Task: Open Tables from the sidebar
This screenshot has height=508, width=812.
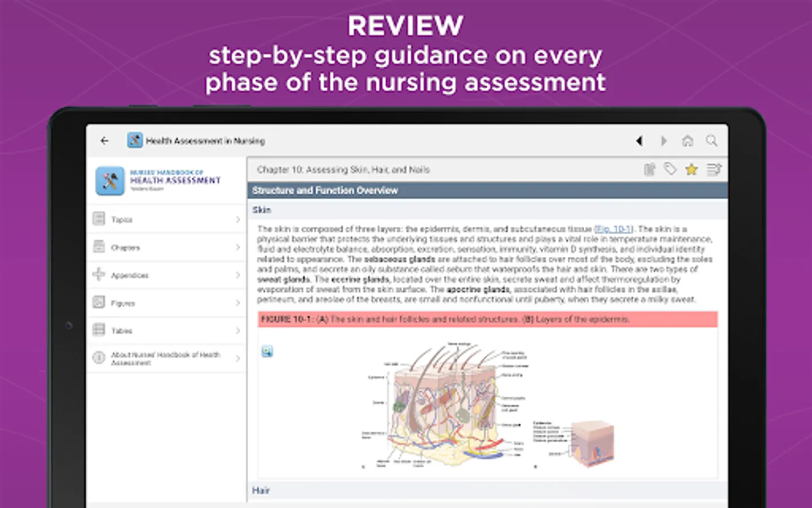Action: (167, 331)
